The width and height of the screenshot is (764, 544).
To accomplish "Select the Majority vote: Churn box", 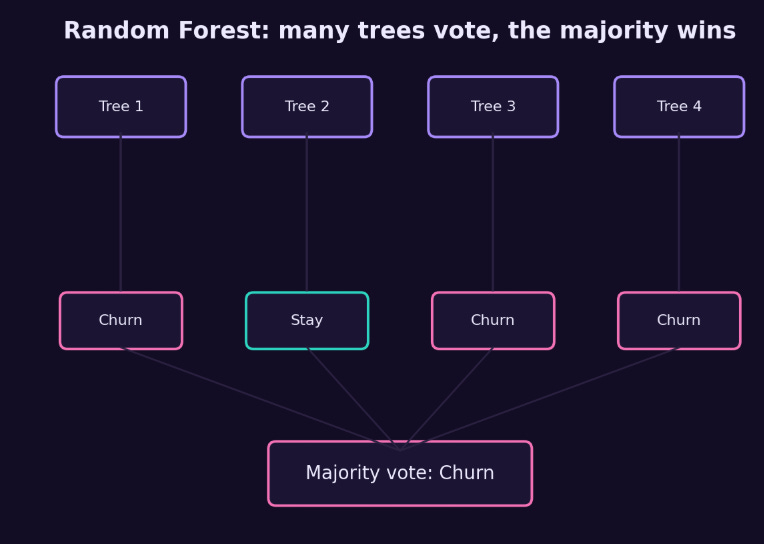I will [400, 473].
